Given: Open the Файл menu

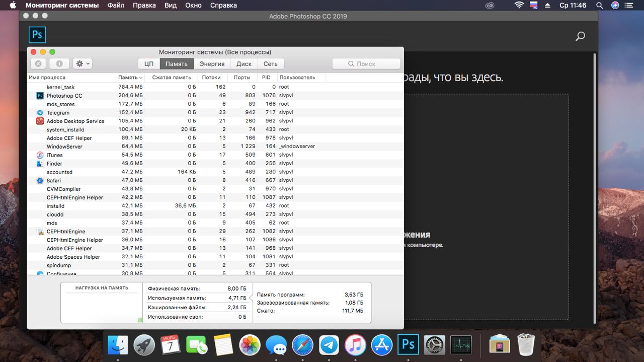Looking at the screenshot, I should pos(116,6).
